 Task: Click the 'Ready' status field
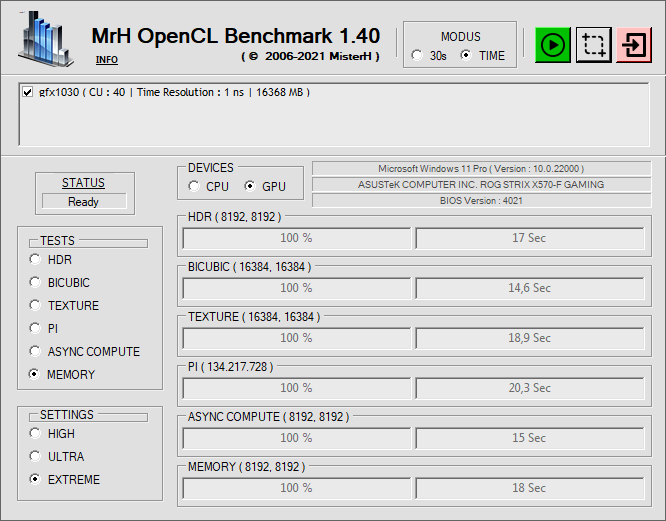tap(84, 202)
